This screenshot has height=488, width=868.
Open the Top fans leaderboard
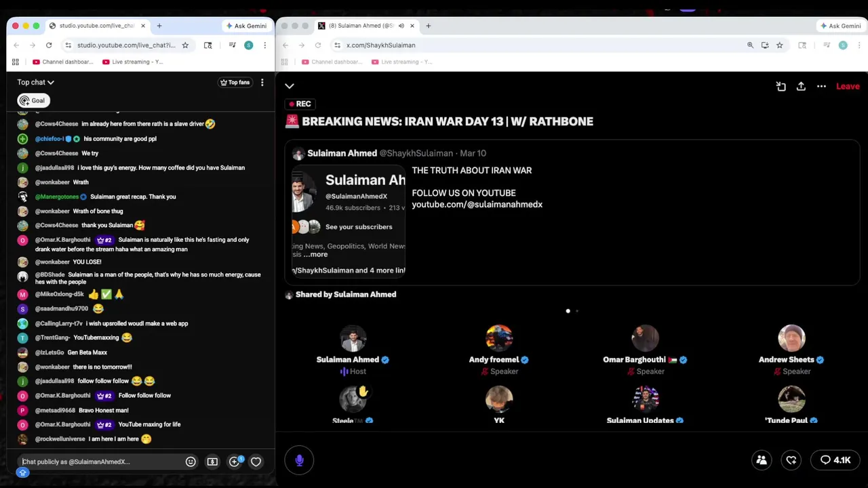(235, 82)
